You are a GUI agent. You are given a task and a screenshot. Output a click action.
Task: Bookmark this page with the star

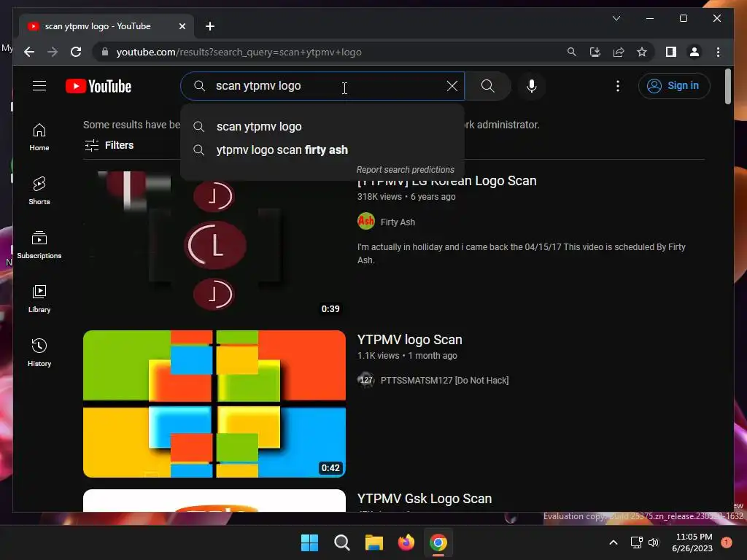642,52
